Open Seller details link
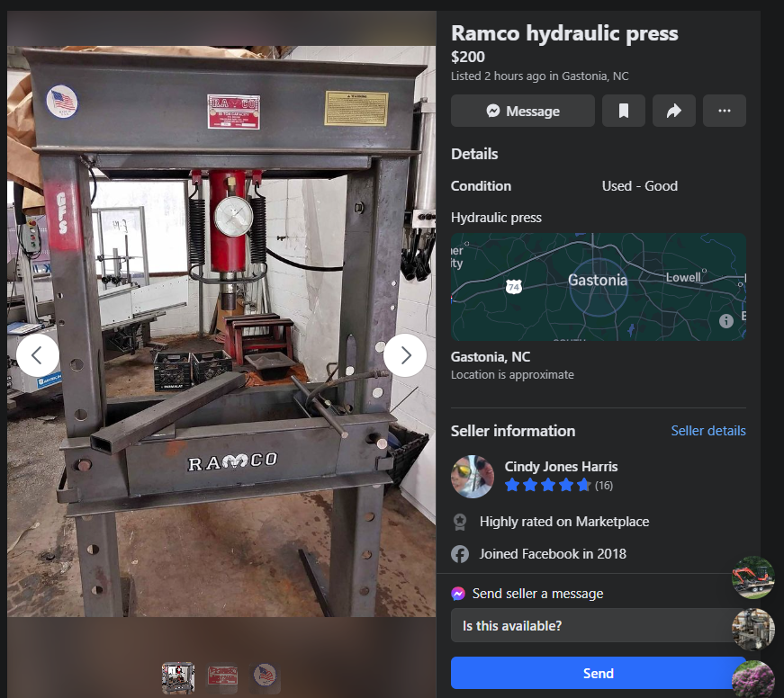 707,431
